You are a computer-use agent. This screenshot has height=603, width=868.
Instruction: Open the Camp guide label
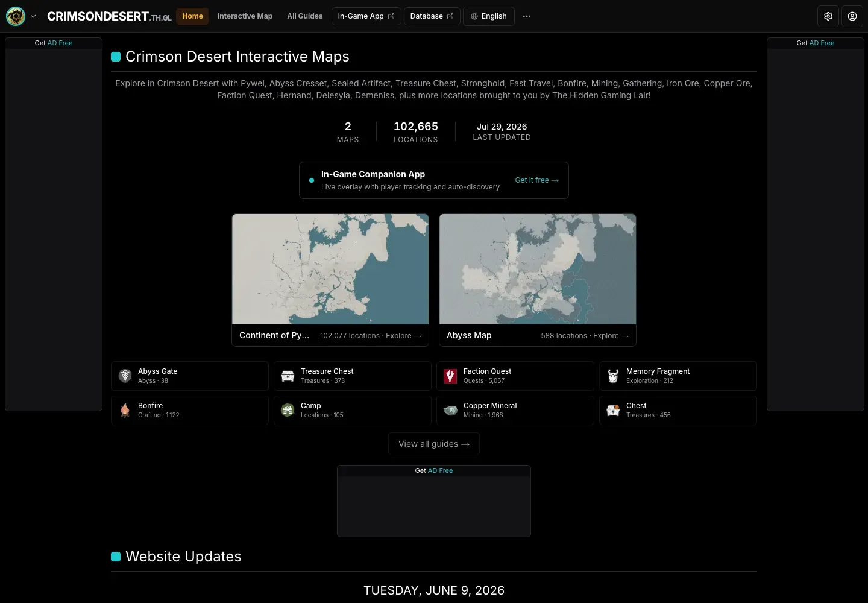click(x=311, y=406)
